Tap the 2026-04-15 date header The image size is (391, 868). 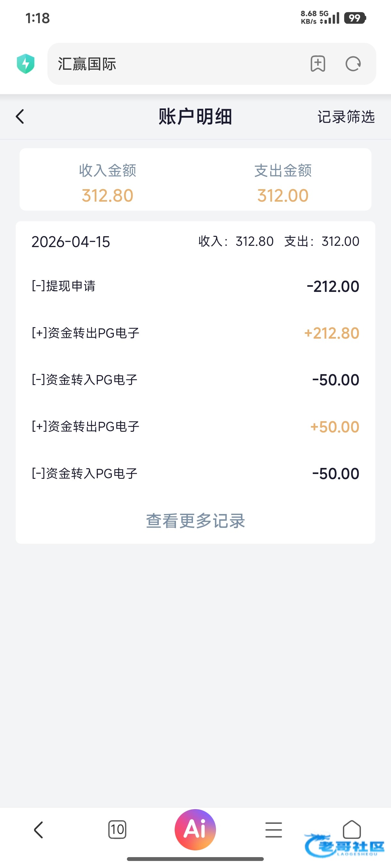(x=71, y=242)
